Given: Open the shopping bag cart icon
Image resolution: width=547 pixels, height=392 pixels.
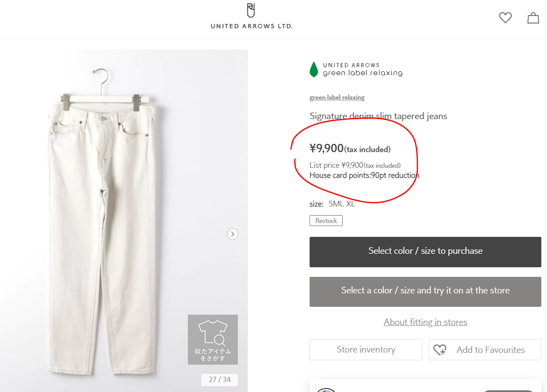Looking at the screenshot, I should pyautogui.click(x=533, y=18).
